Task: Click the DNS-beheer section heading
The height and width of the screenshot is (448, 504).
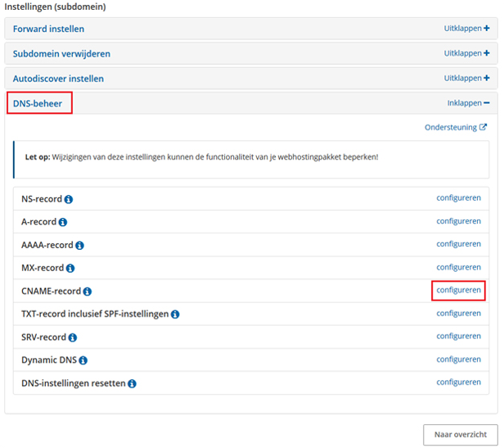Action: [x=38, y=103]
